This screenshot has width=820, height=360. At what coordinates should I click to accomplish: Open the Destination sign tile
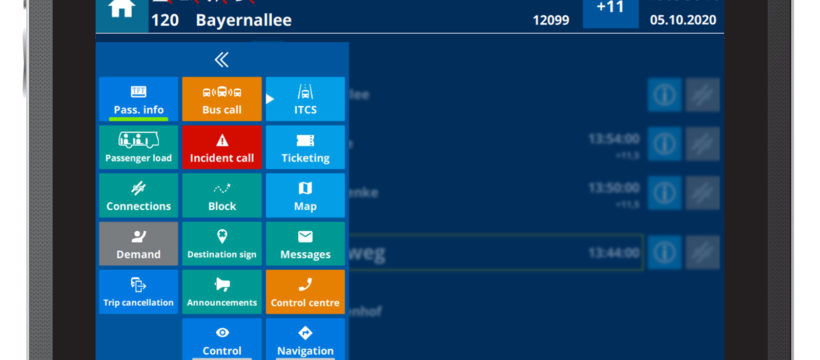[222, 243]
